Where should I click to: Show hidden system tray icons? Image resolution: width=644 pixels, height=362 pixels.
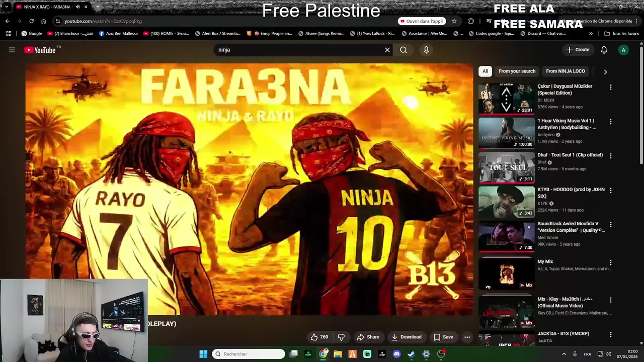pyautogui.click(x=563, y=354)
